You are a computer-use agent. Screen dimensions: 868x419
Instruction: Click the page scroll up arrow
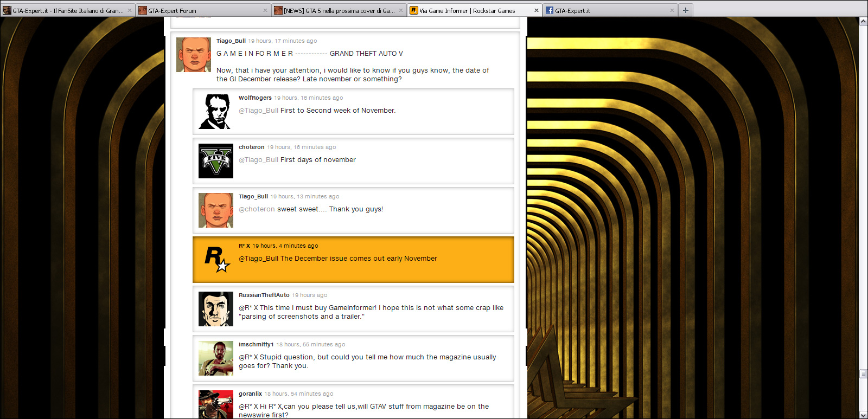pyautogui.click(x=863, y=22)
